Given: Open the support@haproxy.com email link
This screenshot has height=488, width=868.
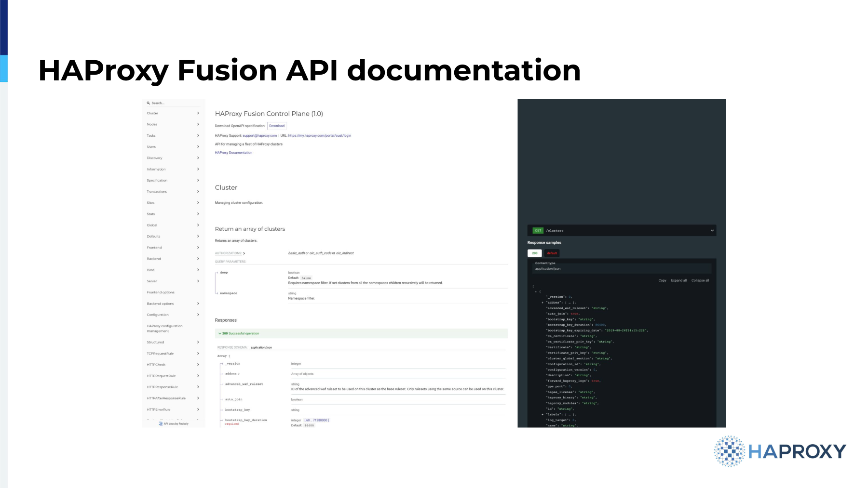Looking at the screenshot, I should (259, 135).
